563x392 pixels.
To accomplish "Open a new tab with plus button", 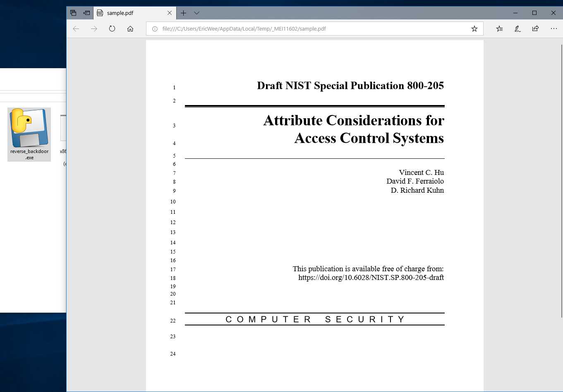I will (x=183, y=13).
